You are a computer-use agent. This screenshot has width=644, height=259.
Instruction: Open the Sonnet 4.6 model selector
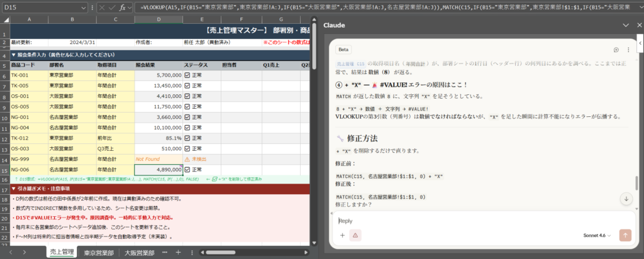(597, 235)
